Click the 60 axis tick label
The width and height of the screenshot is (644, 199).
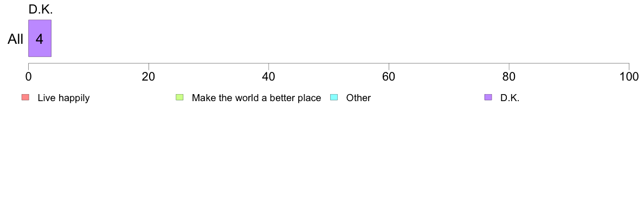pyautogui.click(x=389, y=77)
